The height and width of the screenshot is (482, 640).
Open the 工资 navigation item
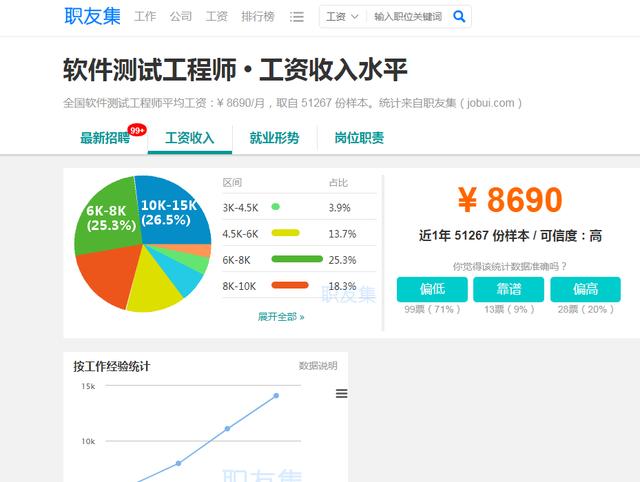(x=216, y=17)
